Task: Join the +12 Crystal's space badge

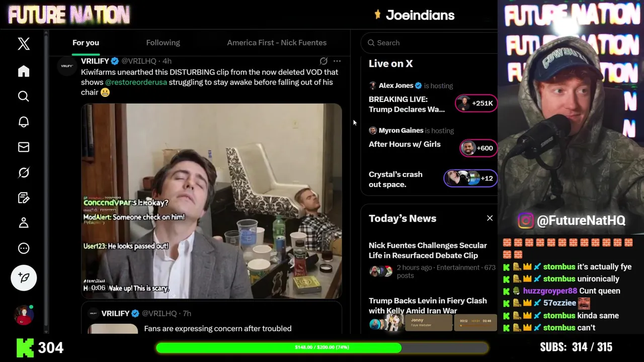Action: [x=470, y=178]
